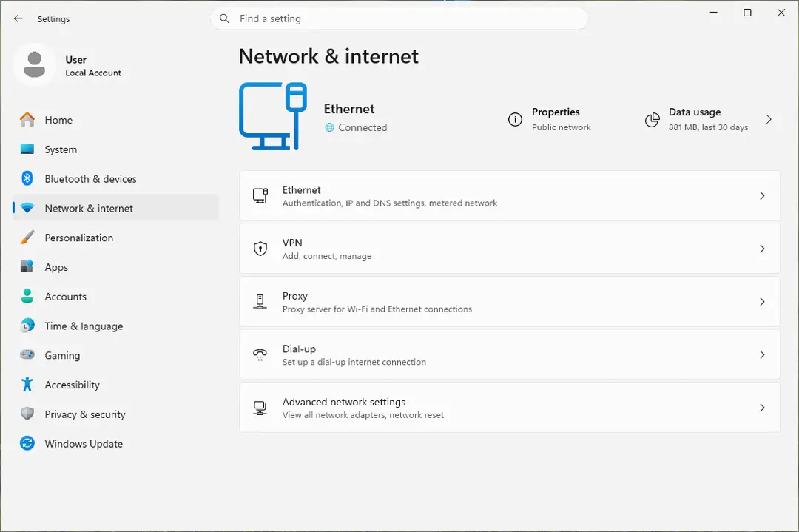Screen dimensions: 799x532
Task: Open the Home page label
Action: [x=58, y=120]
